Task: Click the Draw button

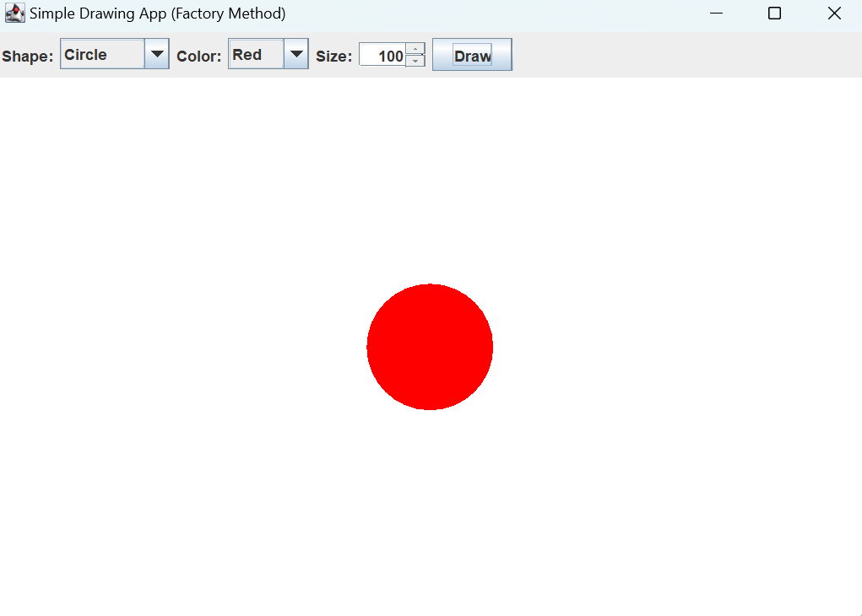Action: [x=472, y=54]
